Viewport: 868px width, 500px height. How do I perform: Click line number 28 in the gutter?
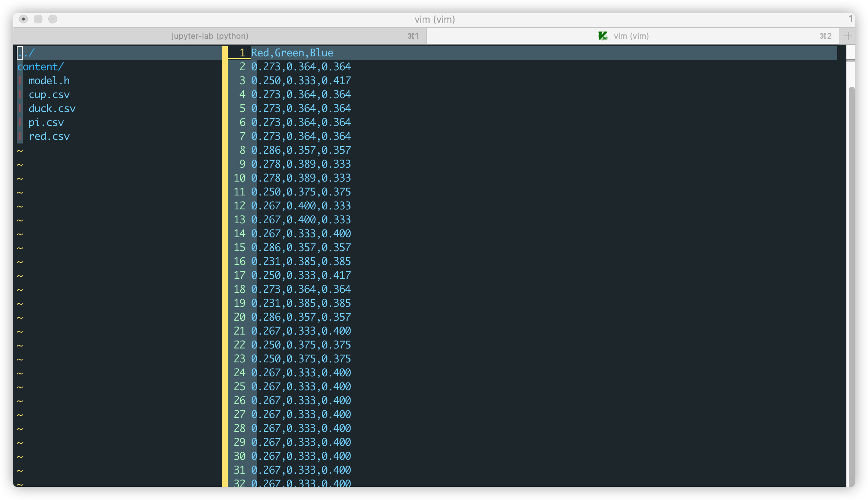pyautogui.click(x=240, y=428)
